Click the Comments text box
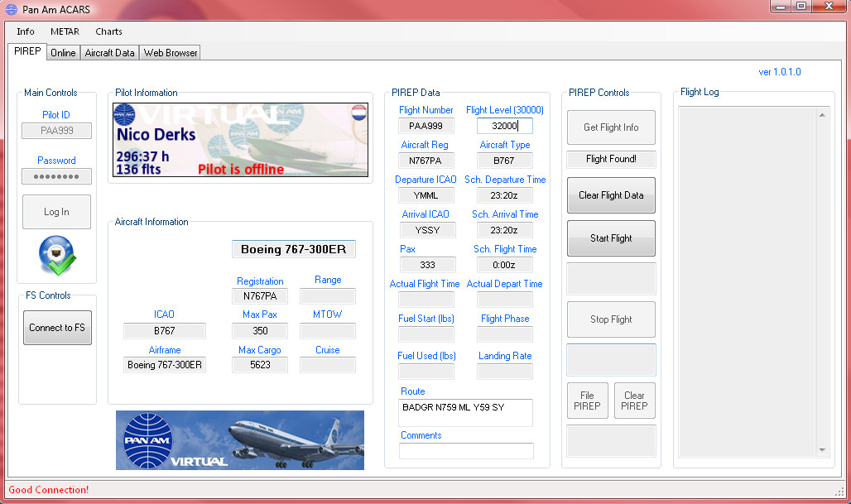The width and height of the screenshot is (851, 504). pos(466,451)
